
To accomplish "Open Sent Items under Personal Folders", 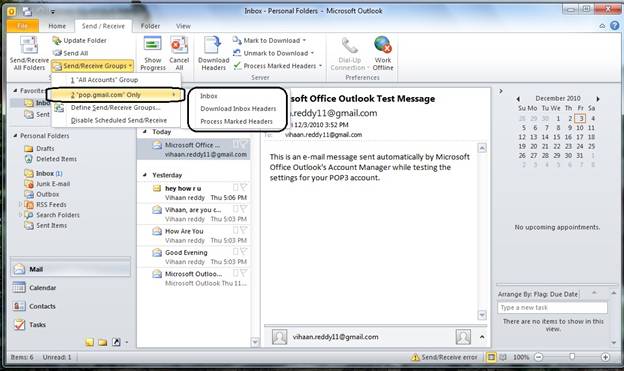I will pyautogui.click(x=51, y=225).
